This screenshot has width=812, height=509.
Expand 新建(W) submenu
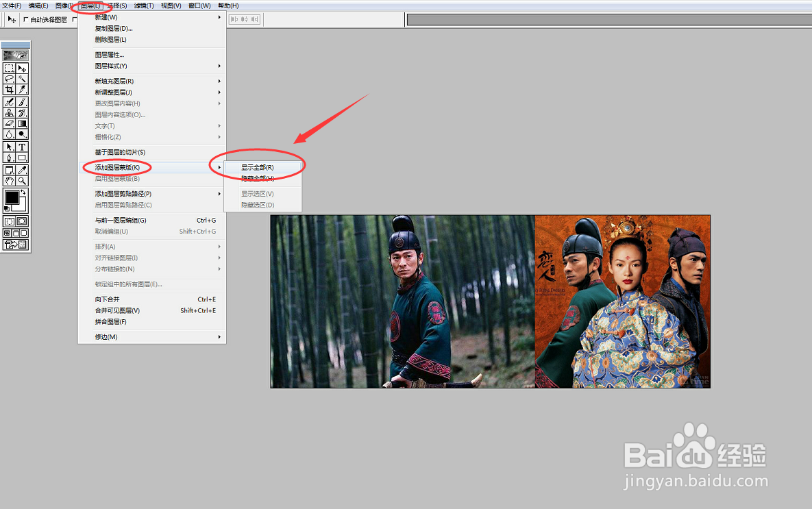coord(151,17)
